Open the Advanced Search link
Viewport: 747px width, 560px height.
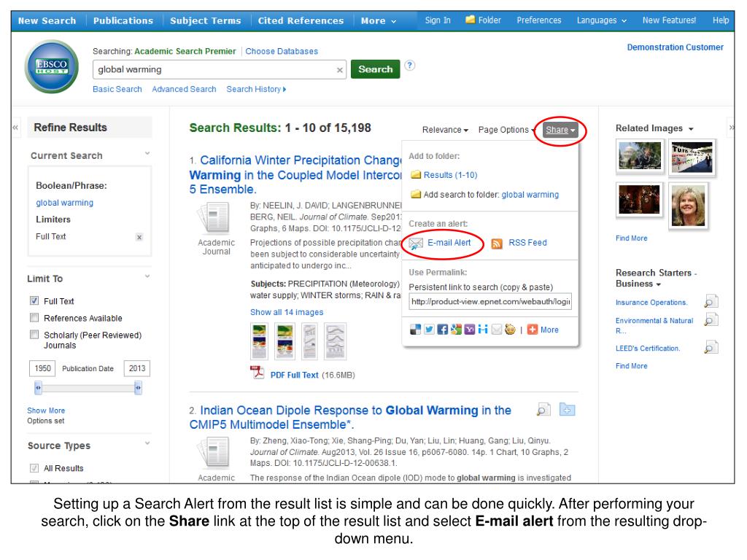click(x=184, y=89)
